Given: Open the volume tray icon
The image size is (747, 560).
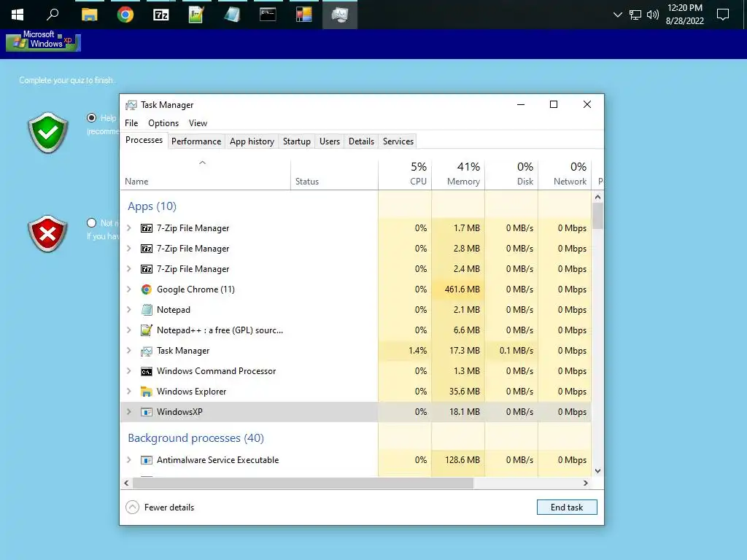Looking at the screenshot, I should point(653,15).
